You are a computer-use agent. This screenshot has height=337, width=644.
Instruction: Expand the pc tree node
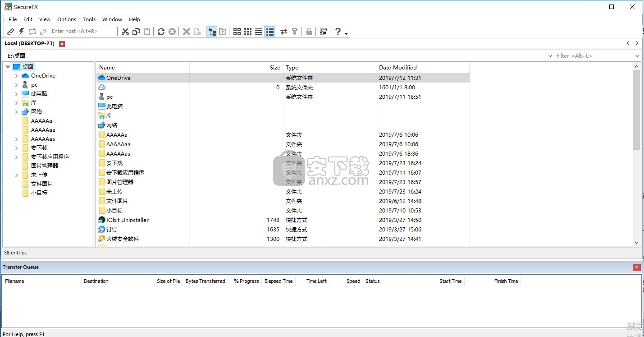pyautogui.click(x=17, y=84)
